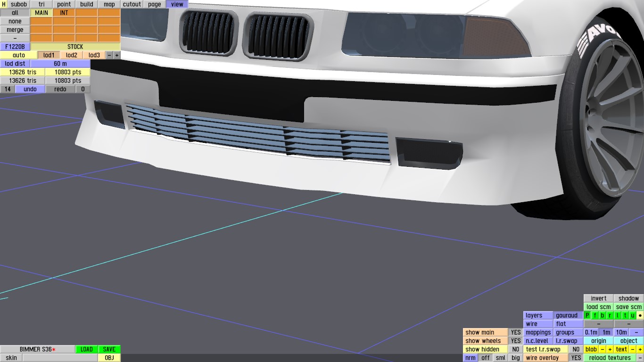Image resolution: width=644 pixels, height=362 pixels.
Task: Toggle the test l.r.swap NO value
Action: tap(576, 349)
